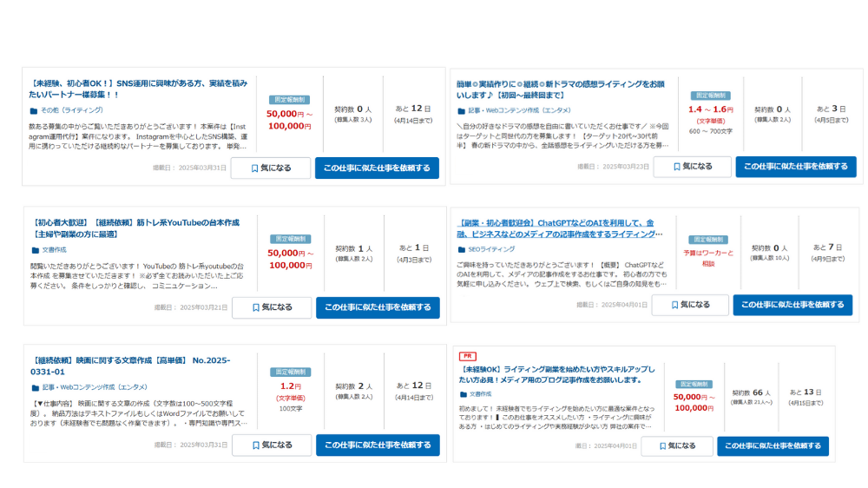Click bookmark icon on SNS運用 job card

coord(254,168)
